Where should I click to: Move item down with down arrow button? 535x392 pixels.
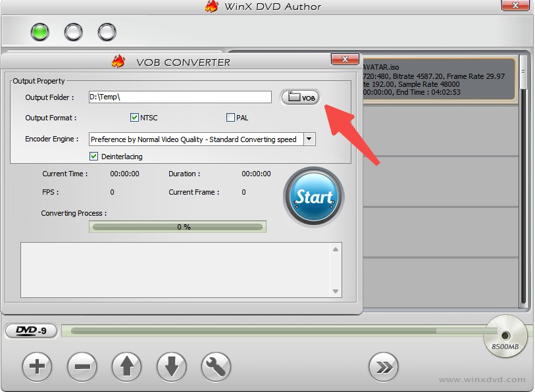tap(171, 367)
